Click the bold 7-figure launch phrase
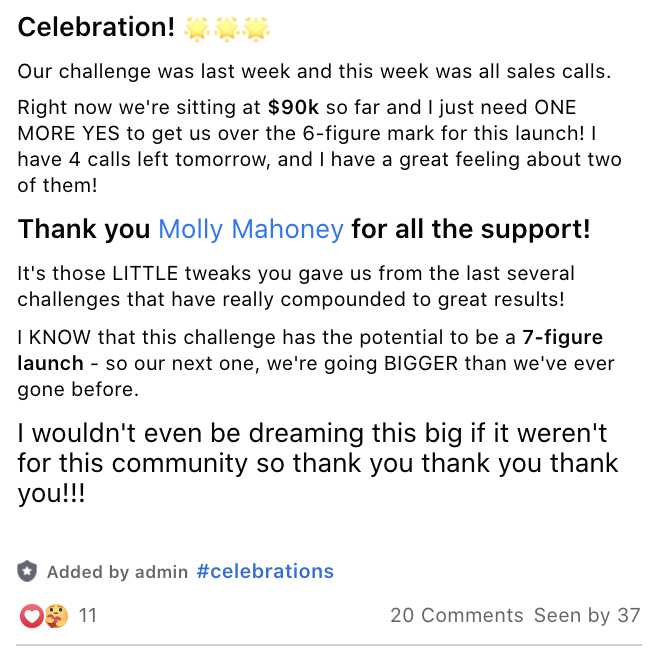The height and width of the screenshot is (654, 652). pyautogui.click(x=310, y=350)
